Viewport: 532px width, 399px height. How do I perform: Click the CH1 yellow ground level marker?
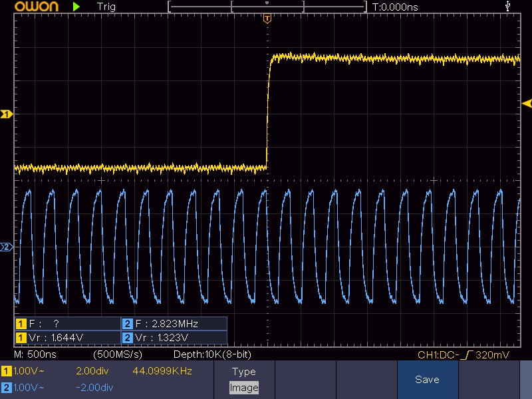tap(7, 115)
